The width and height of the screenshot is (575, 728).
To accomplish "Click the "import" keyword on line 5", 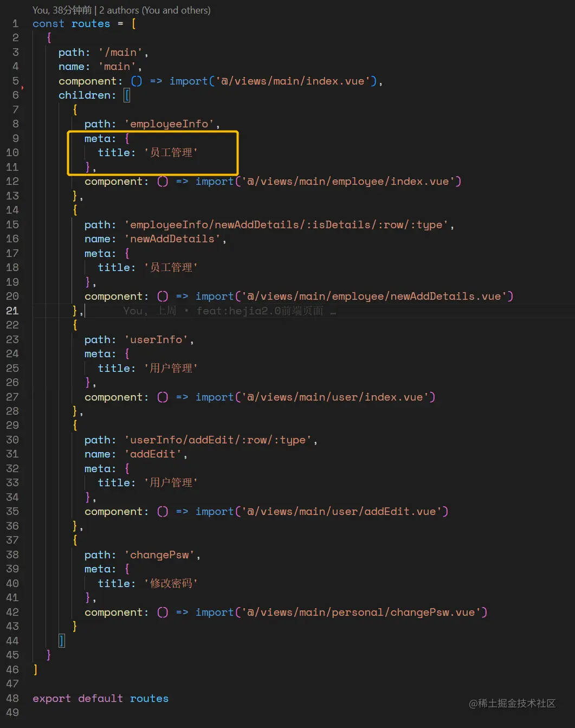I will pos(189,81).
